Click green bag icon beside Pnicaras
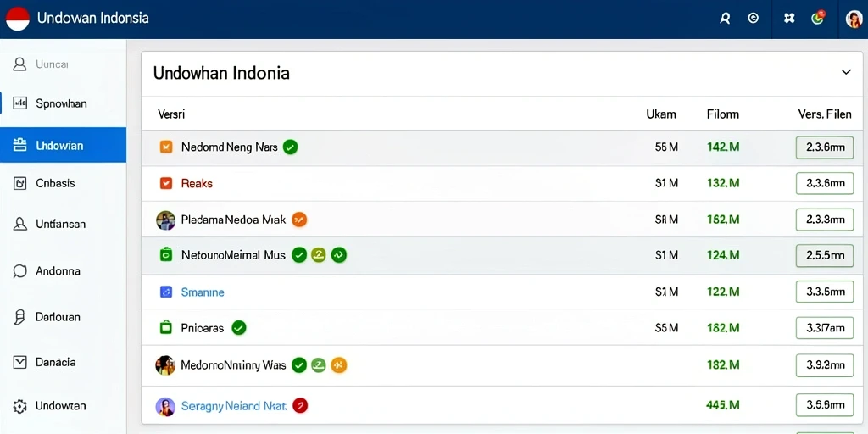Screen dimensions: 868x434 [166, 328]
